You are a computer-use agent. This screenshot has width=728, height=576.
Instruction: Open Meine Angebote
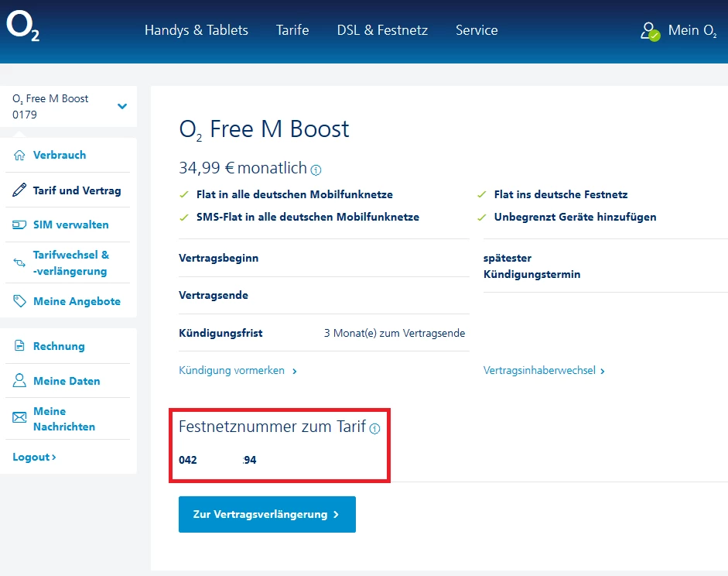(x=77, y=301)
